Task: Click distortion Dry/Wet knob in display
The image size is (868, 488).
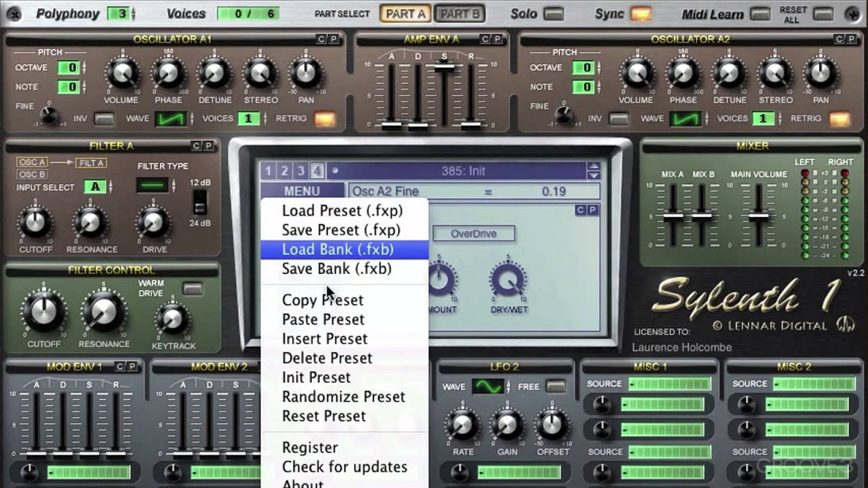Action: (507, 280)
